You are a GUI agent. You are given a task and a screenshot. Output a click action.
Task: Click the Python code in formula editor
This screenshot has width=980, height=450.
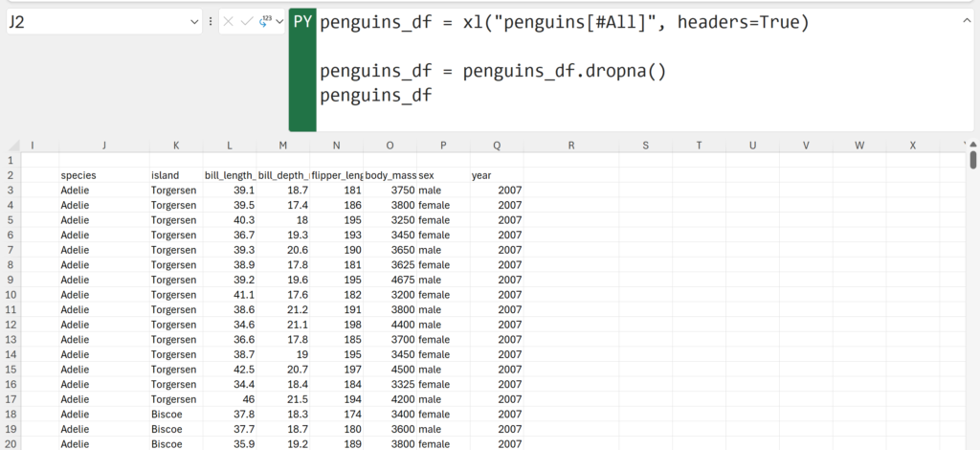point(565,23)
